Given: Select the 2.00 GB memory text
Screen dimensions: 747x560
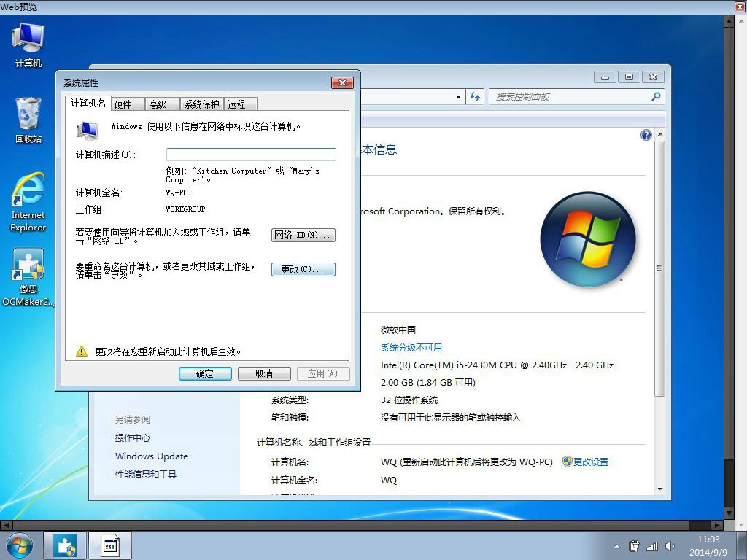Looking at the screenshot, I should click(427, 383).
